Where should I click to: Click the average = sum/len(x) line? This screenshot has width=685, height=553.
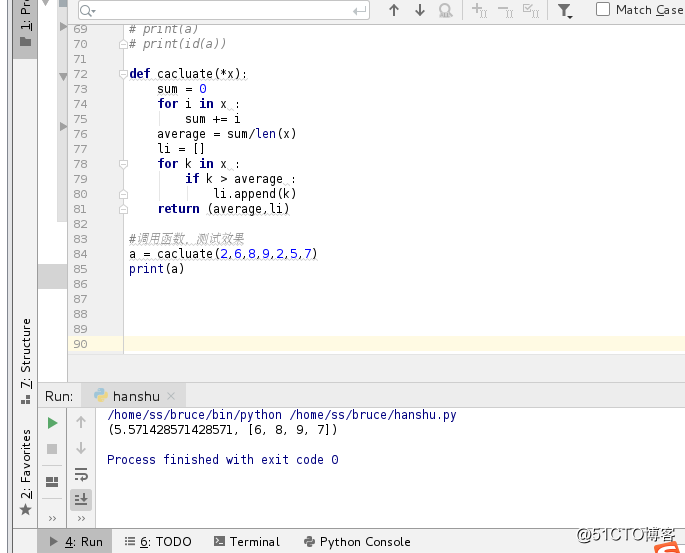(227, 134)
